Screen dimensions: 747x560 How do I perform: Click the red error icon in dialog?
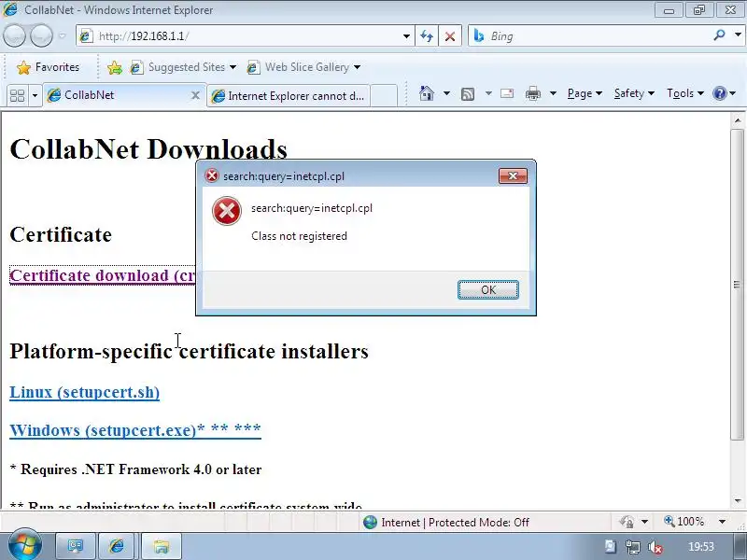[226, 211]
